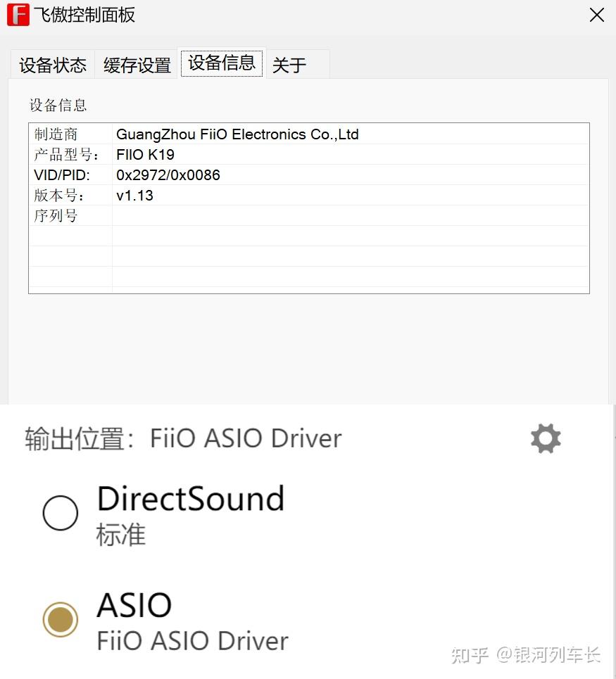The image size is (616, 679).
Task: Click the 飞傲控制面板 window title text
Action: pos(84,15)
